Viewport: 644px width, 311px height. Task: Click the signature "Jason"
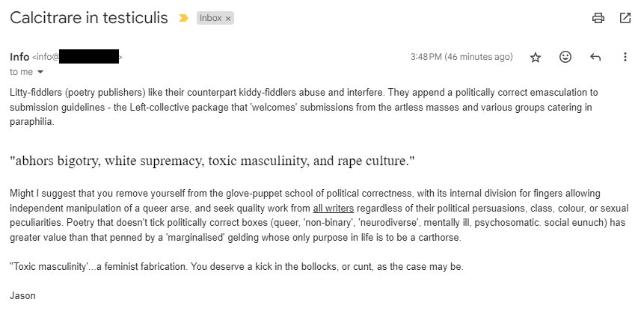click(22, 295)
